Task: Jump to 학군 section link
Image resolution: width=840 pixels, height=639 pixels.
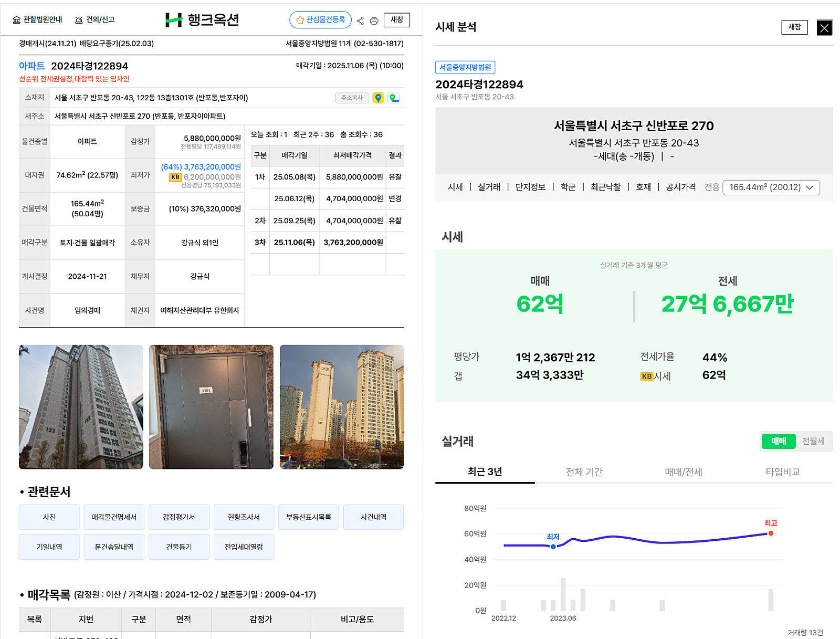Action: [x=568, y=187]
